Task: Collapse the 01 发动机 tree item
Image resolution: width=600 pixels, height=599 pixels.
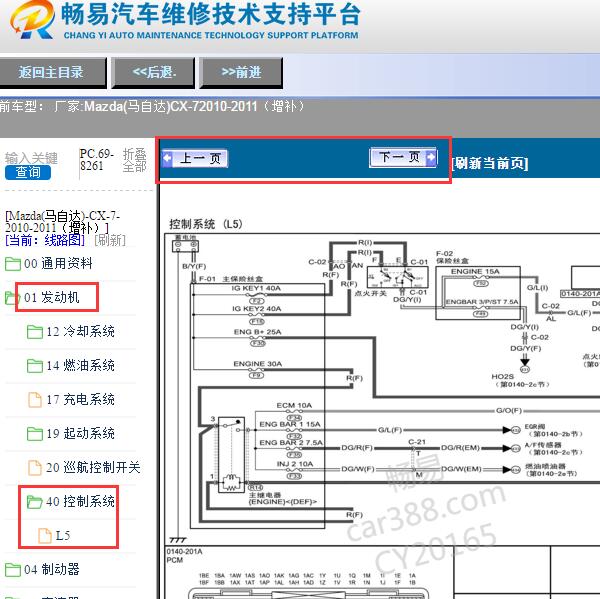Action: tap(51, 297)
